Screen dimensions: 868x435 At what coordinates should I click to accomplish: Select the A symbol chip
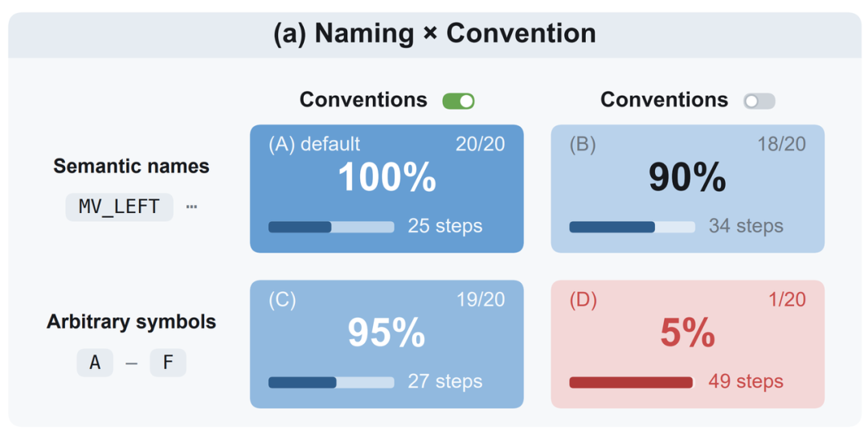95,363
